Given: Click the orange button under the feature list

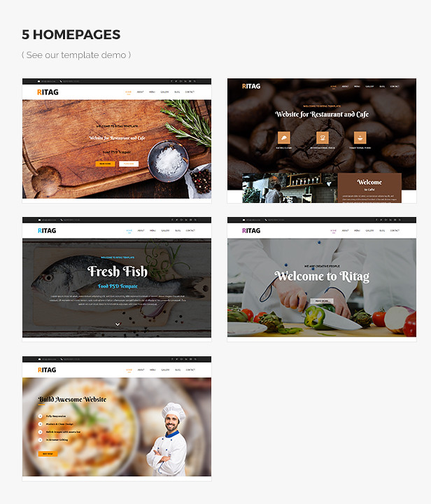Looking at the screenshot, I should (x=48, y=454).
